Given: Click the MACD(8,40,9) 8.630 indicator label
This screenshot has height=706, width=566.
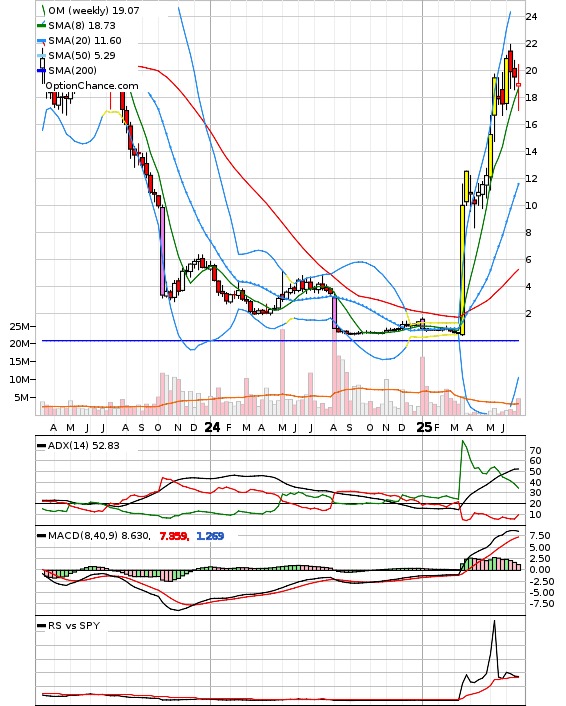Looking at the screenshot, I should click(99, 536).
